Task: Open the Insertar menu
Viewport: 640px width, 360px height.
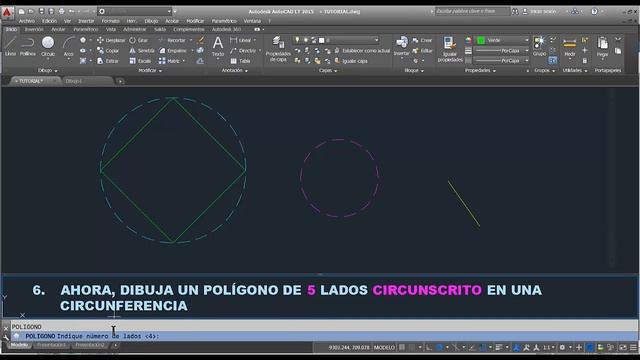Action: [x=86, y=21]
